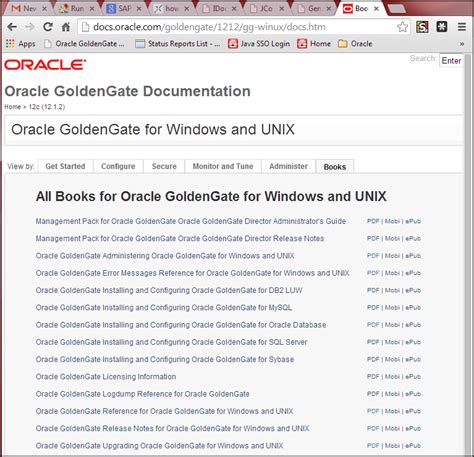Download PDF of Error Messages Reference
The height and width of the screenshot is (457, 474).
373,273
